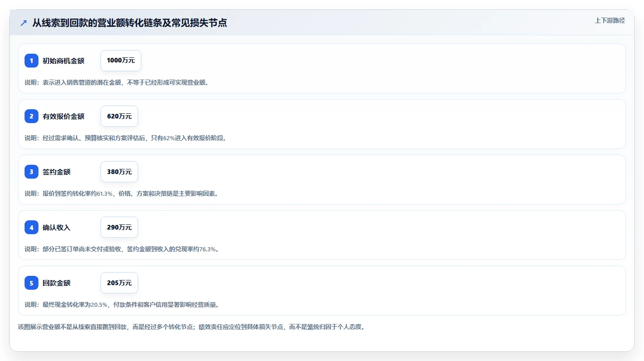Click the note mentioning 兑现率约76.3%
Image resolution: width=644 pixels, height=361 pixels.
point(122,249)
